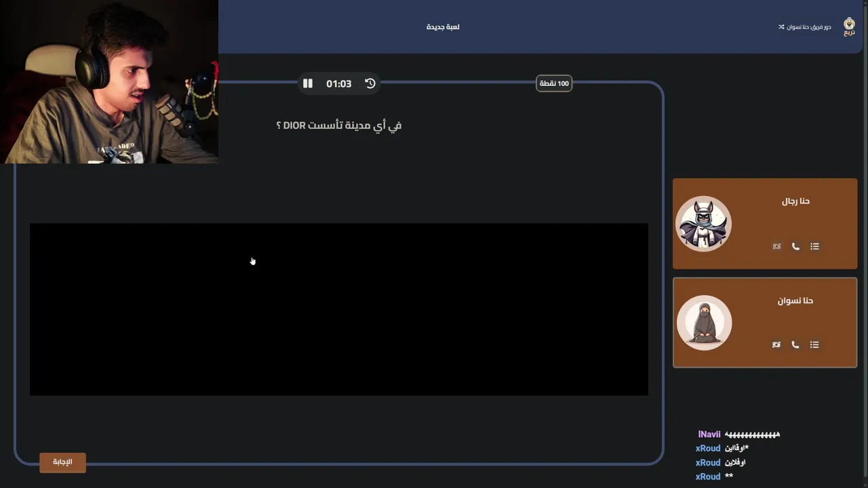This screenshot has width=868, height=488.
Task: Click the لعبة جديدة new game link
Action: [x=443, y=27]
